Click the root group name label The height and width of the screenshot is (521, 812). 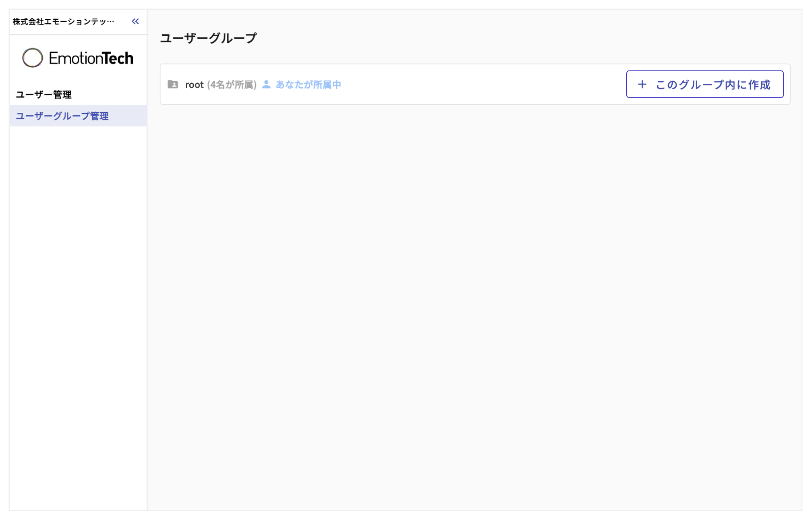194,85
